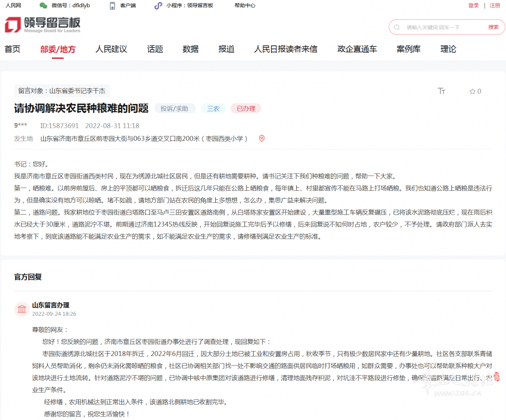Click the message title 请协调解决农民种粮难的问题
The image size is (506, 420).
81,108
